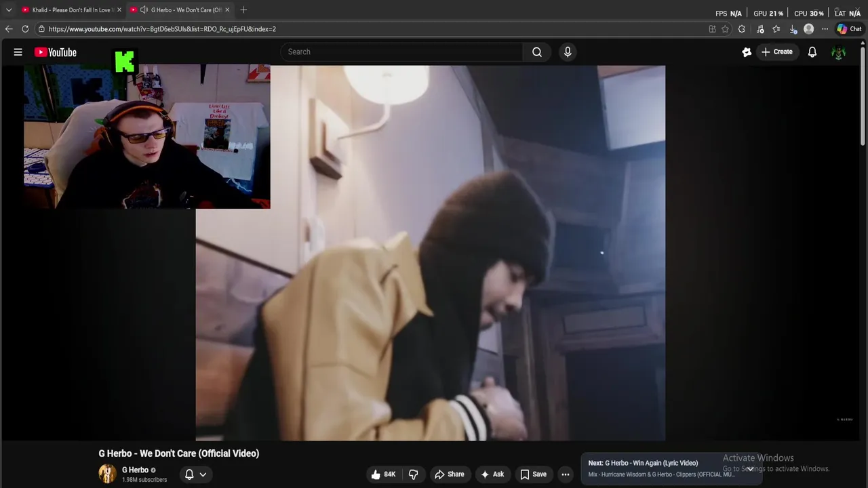
Task: Open the browser downloads icon
Action: tap(793, 29)
